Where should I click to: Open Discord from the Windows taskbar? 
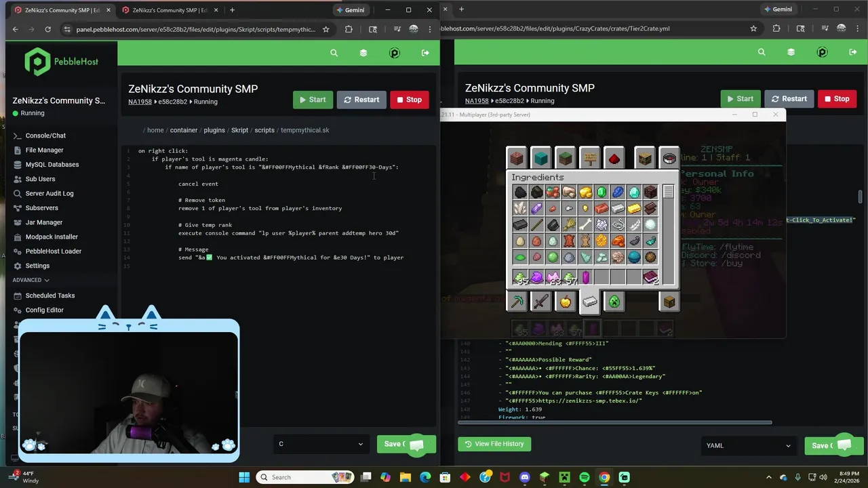[524, 477]
